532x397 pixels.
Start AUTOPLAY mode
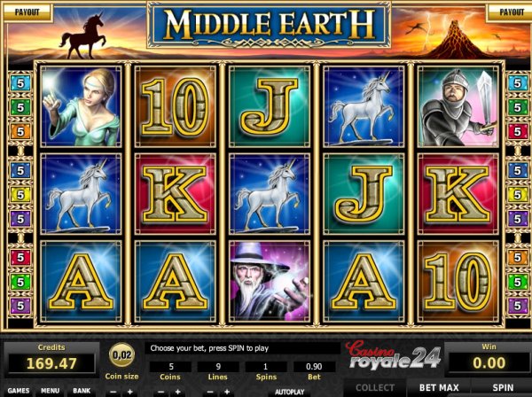289,392
